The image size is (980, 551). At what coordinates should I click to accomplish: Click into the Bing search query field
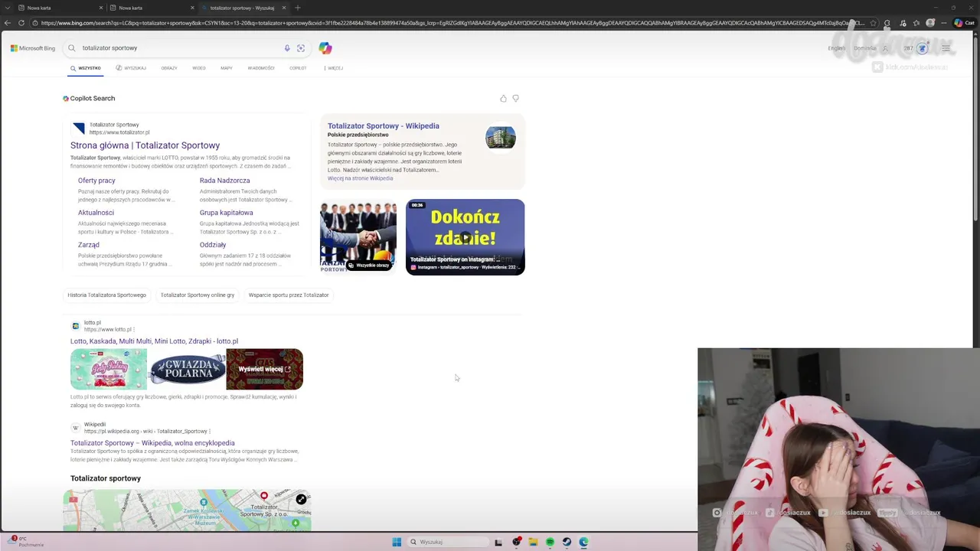(x=180, y=48)
